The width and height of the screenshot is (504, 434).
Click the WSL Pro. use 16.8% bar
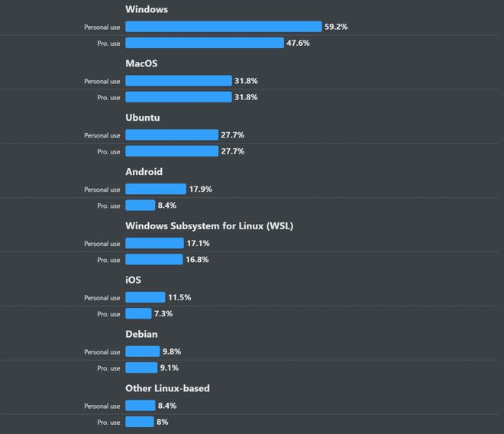154,259
